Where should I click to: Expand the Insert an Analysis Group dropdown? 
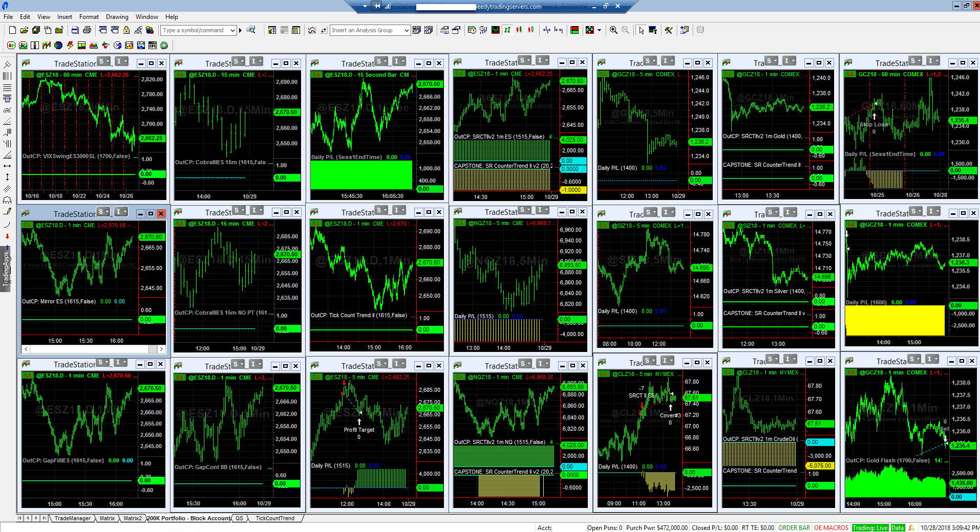[407, 30]
